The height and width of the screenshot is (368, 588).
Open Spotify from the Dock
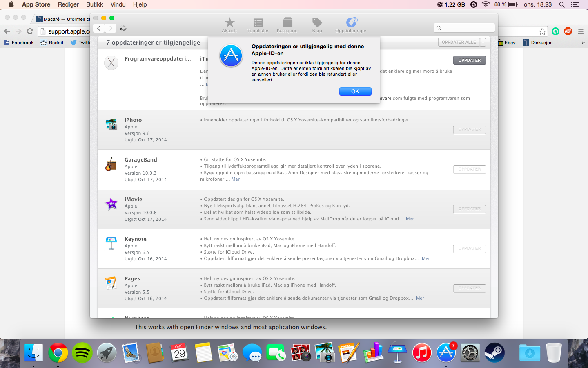[x=82, y=352]
